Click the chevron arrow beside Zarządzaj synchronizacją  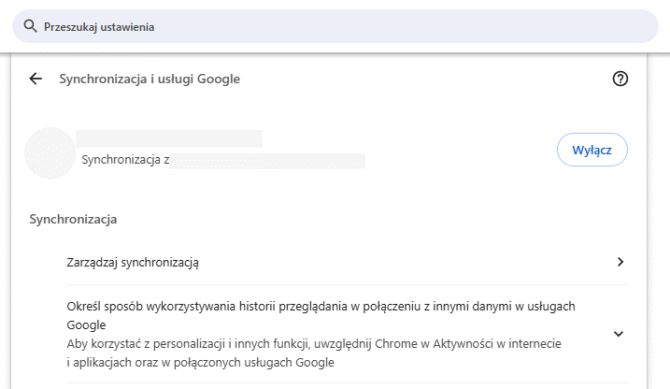620,262
